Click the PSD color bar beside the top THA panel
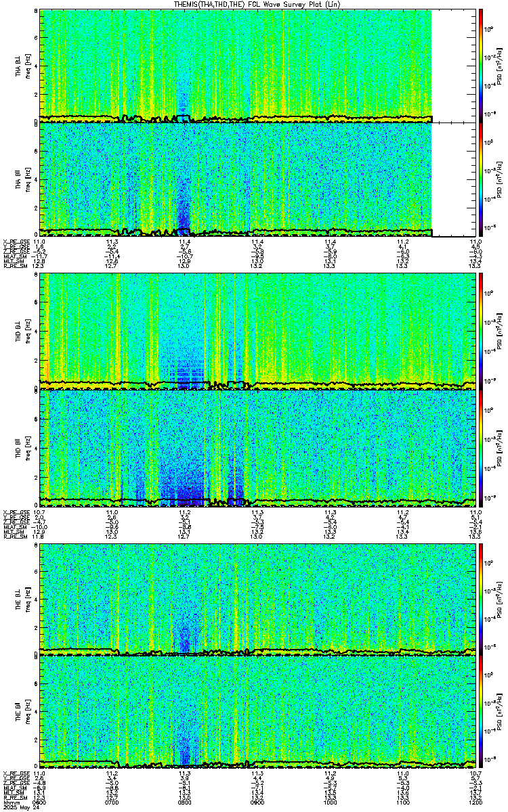Image resolution: width=508 pixels, height=812 pixels. (482, 66)
